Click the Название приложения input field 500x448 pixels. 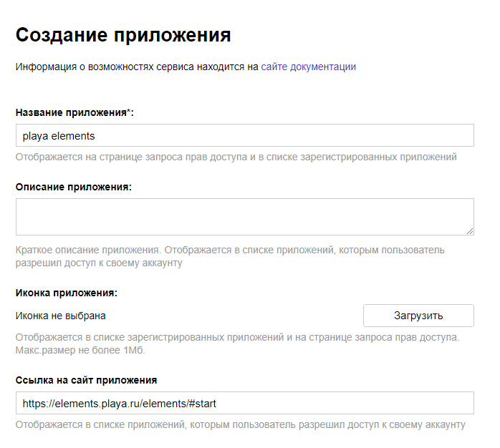[x=244, y=135]
